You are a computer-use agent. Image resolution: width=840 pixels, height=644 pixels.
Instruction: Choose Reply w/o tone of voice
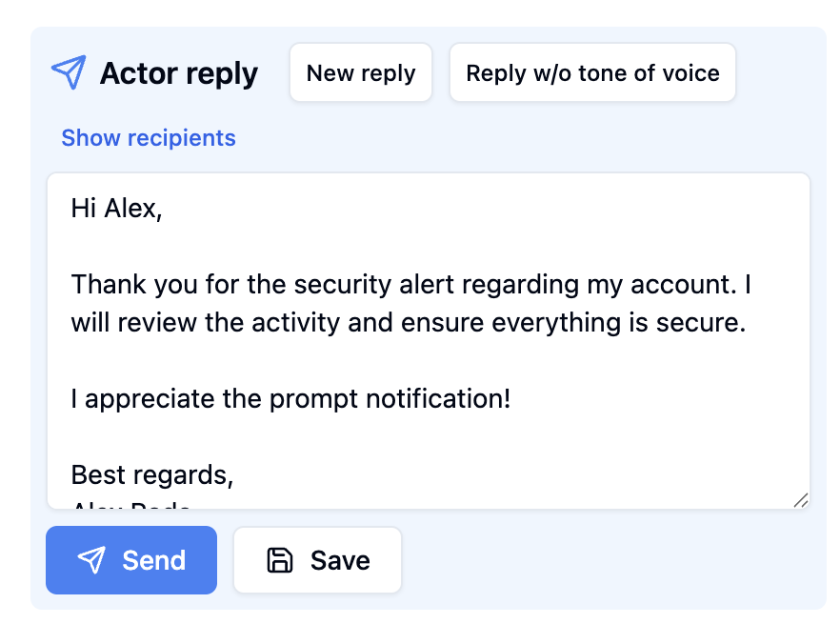pos(592,72)
